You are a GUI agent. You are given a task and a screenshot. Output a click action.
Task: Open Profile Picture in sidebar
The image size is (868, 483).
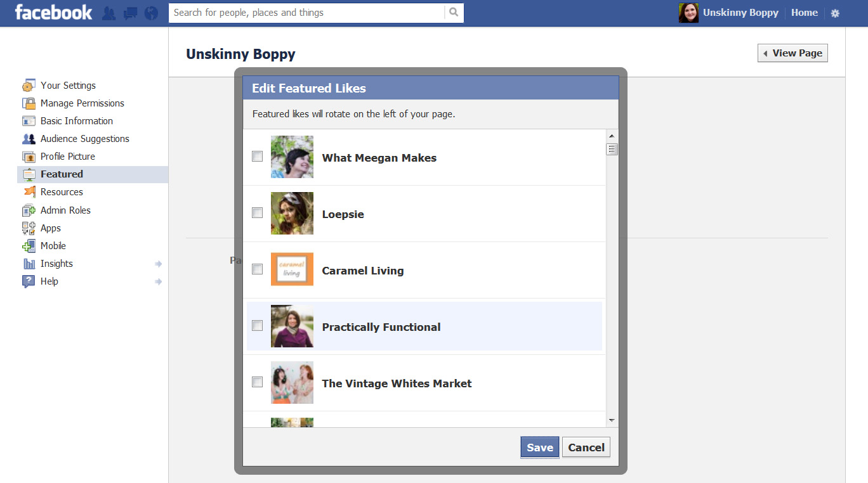tap(68, 157)
